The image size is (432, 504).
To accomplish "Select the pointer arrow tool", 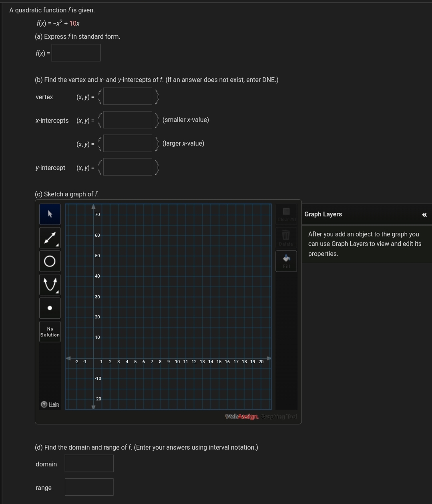I will click(50, 214).
